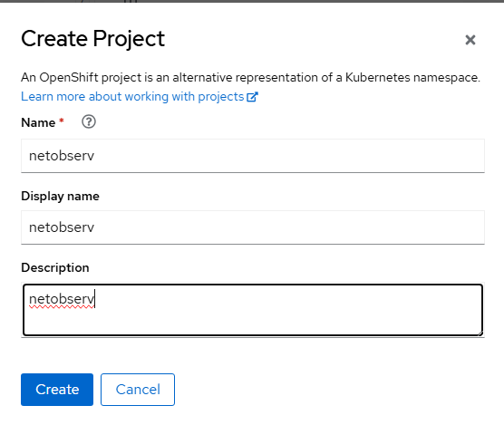Click the netobserv text in the Name field
The width and height of the screenshot is (504, 425).
pos(62,156)
